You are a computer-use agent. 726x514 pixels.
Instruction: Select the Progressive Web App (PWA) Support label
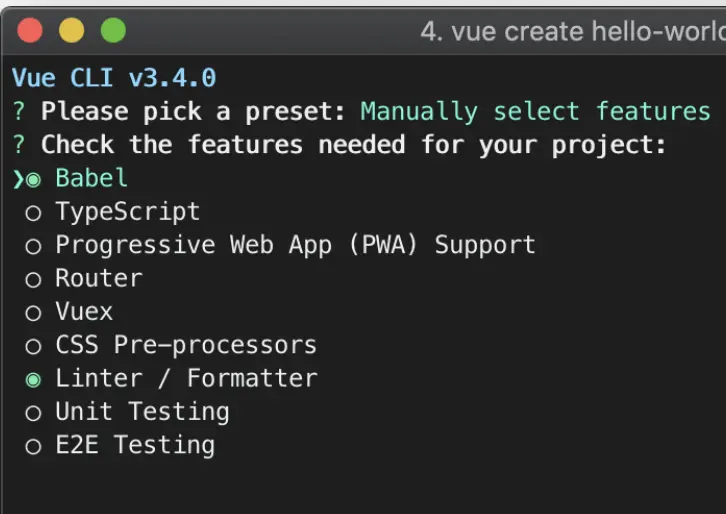pos(295,245)
